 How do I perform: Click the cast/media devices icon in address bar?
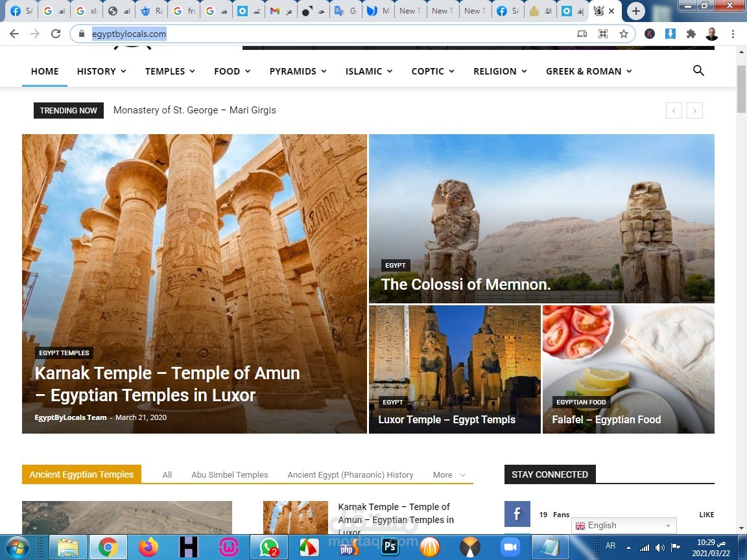pos(582,34)
